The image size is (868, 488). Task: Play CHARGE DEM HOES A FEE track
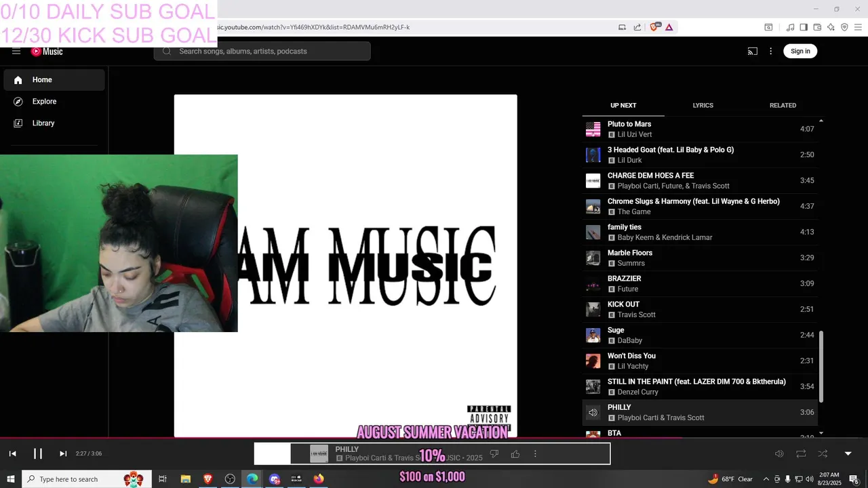click(700, 180)
